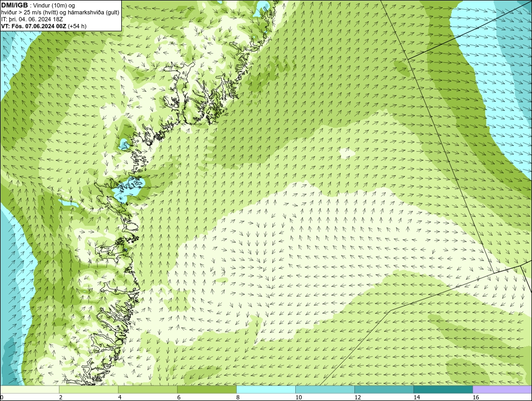The height and width of the screenshot is (401, 532).
Task: Click legend scale label 10
Action: (298, 397)
